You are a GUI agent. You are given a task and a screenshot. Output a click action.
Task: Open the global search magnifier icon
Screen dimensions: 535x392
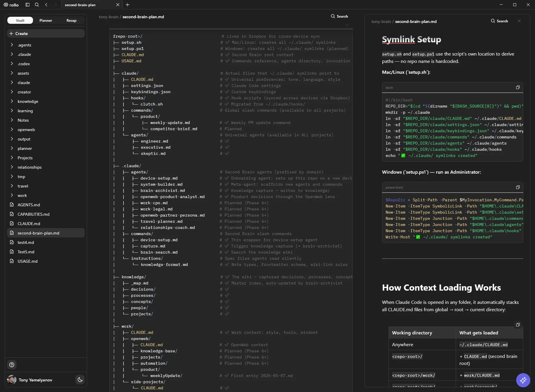(x=37, y=5)
